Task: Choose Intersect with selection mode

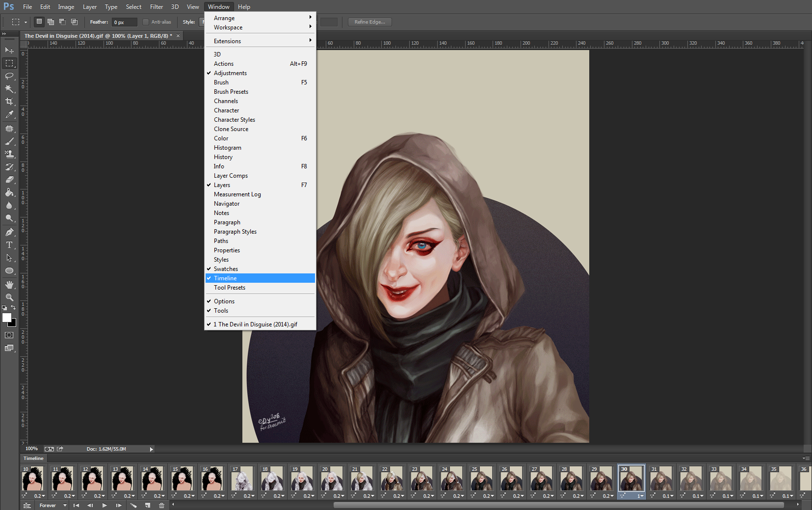Action: 75,22
